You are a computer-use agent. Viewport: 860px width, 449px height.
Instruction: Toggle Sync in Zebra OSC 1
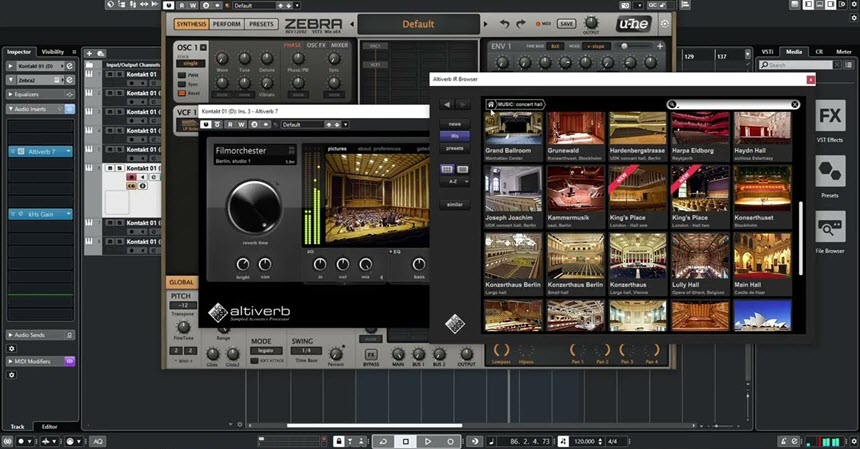(182, 84)
